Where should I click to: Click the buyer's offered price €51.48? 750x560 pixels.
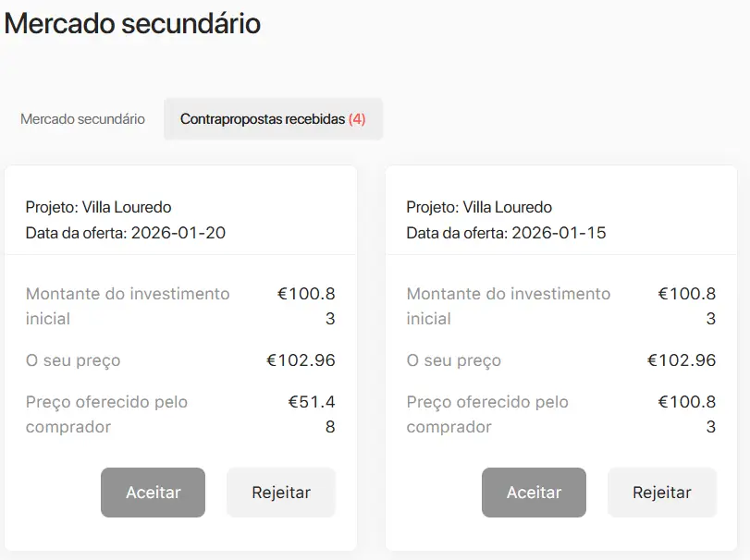tap(312, 413)
